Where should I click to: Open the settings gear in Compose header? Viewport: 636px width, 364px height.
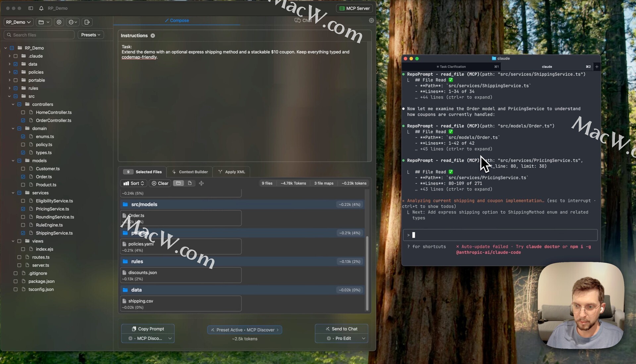(x=371, y=21)
